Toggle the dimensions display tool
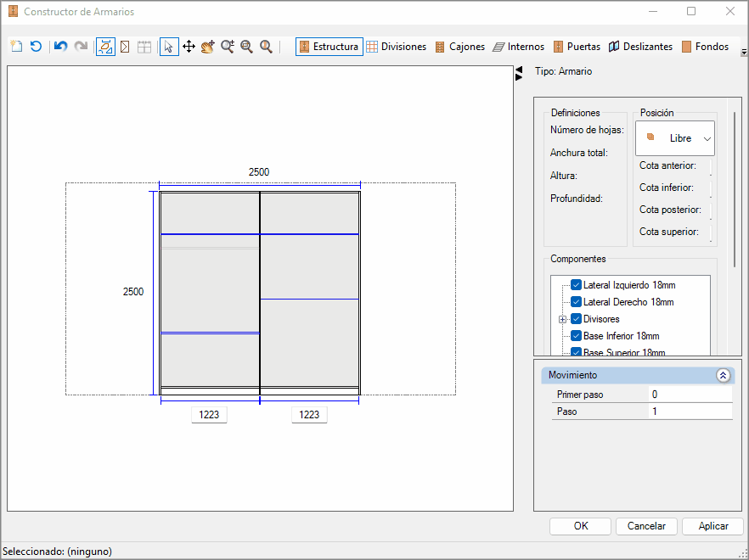This screenshot has height=560, width=749. tap(105, 47)
